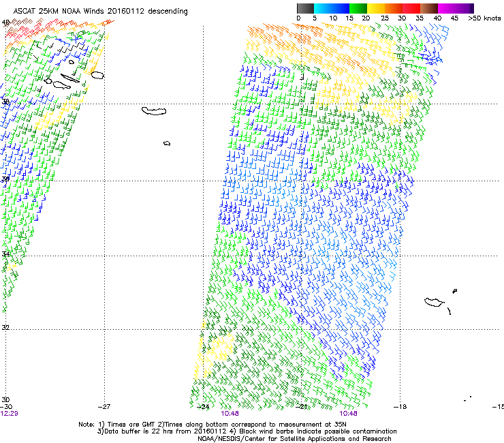Click the '35' legend scale label
504x443 pixels.
click(420, 18)
